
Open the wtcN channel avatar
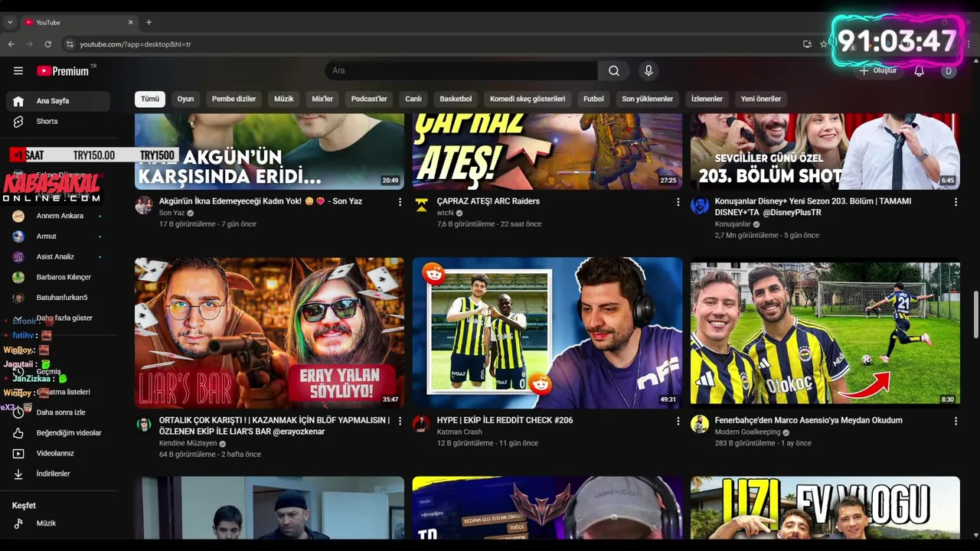422,205
